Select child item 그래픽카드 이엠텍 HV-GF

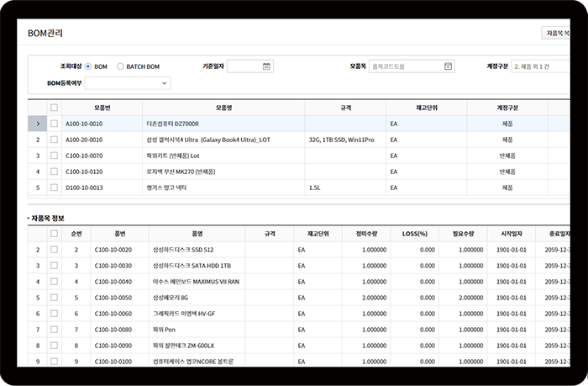(x=184, y=314)
